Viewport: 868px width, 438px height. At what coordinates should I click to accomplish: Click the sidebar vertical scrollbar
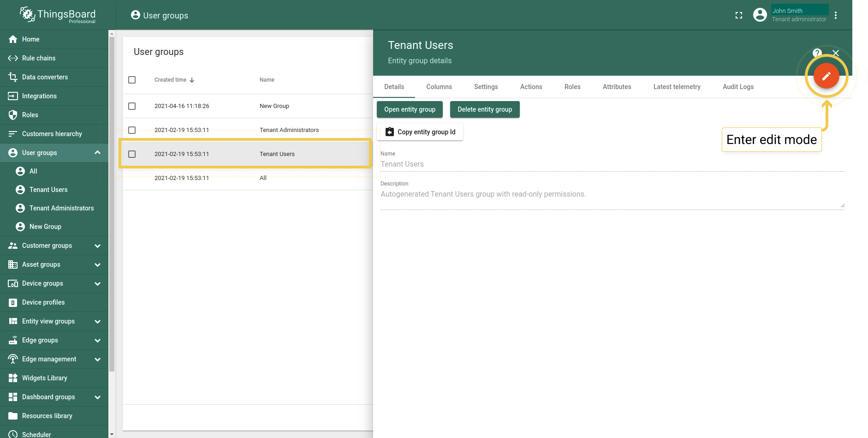click(112, 203)
